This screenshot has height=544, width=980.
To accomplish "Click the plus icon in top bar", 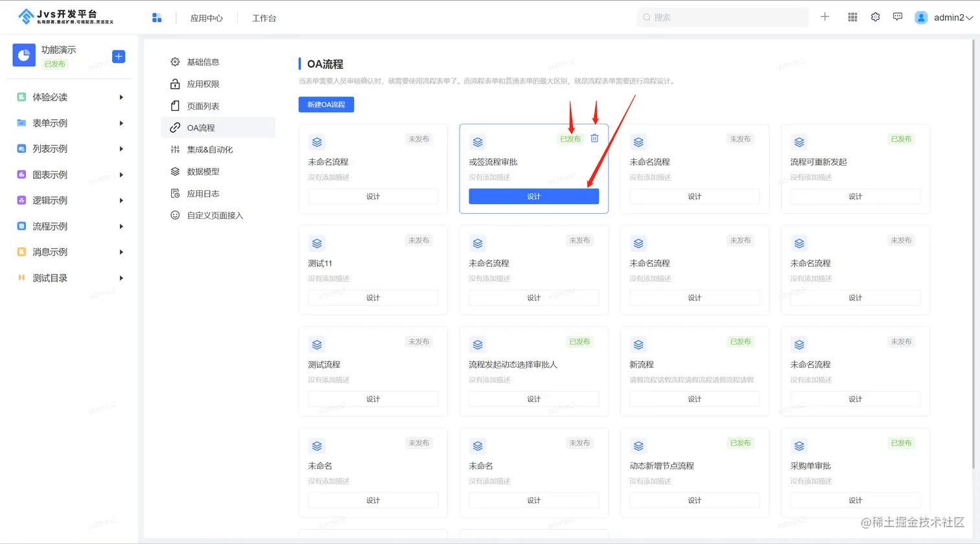I will click(825, 17).
